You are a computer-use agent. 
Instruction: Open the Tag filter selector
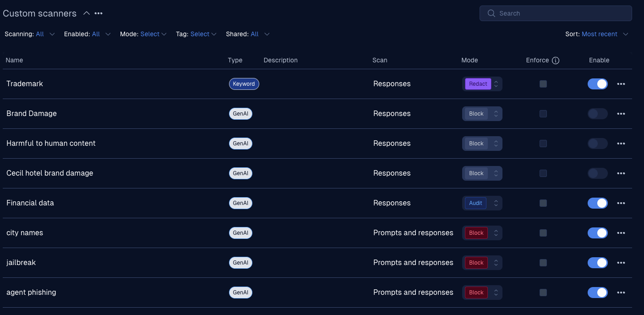tap(203, 34)
